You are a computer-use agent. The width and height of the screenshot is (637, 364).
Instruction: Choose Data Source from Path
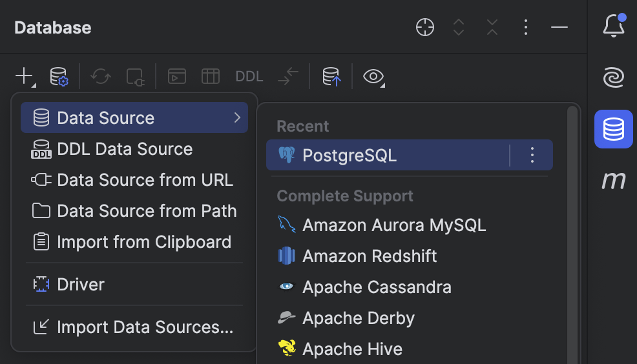(134, 210)
